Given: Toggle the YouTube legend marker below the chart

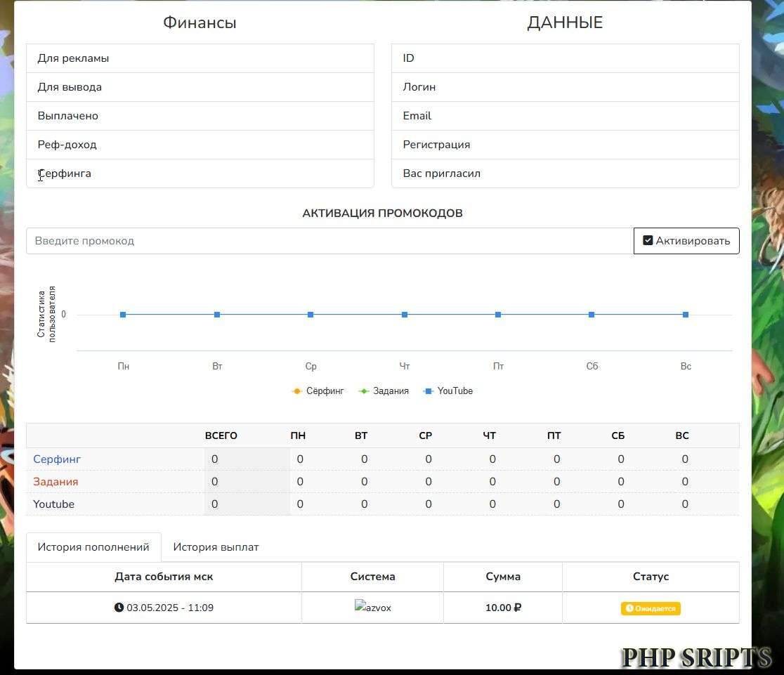Looking at the screenshot, I should [429, 391].
